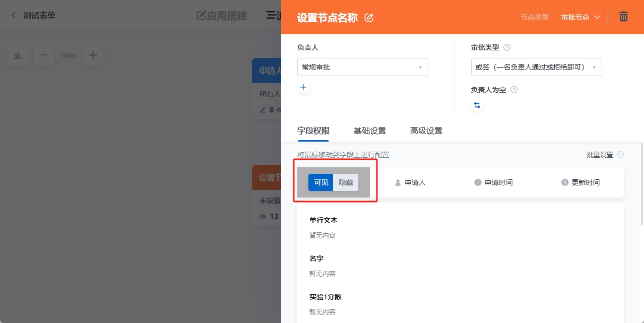Zoom in the canvas with the plus icon
644x323 pixels.
coord(93,55)
